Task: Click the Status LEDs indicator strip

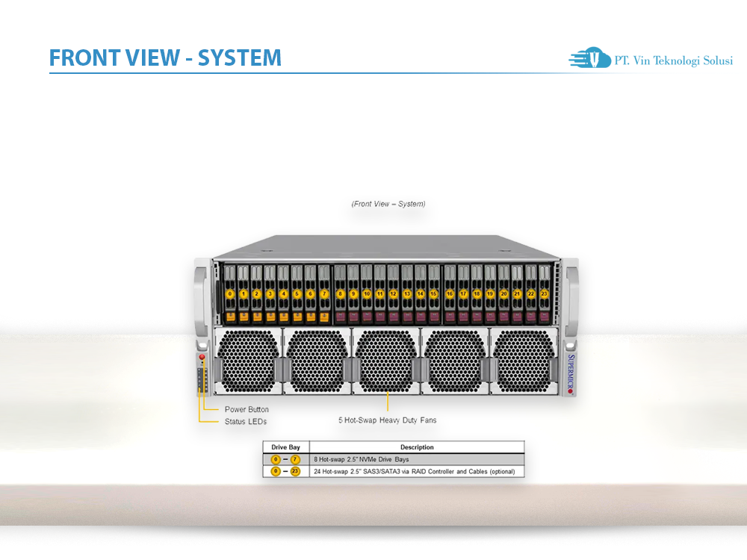Action: pyautogui.click(x=202, y=381)
